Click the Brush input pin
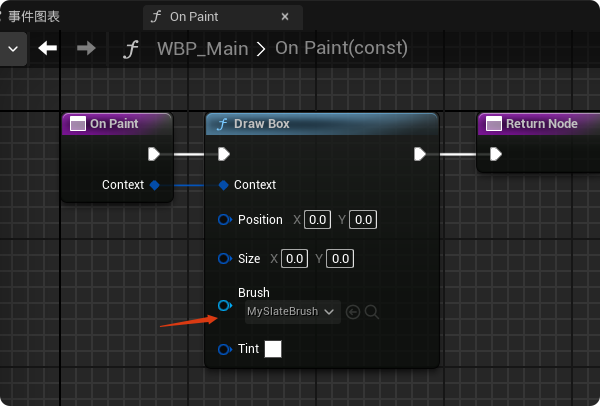Image resolution: width=600 pixels, height=406 pixels. [225, 305]
